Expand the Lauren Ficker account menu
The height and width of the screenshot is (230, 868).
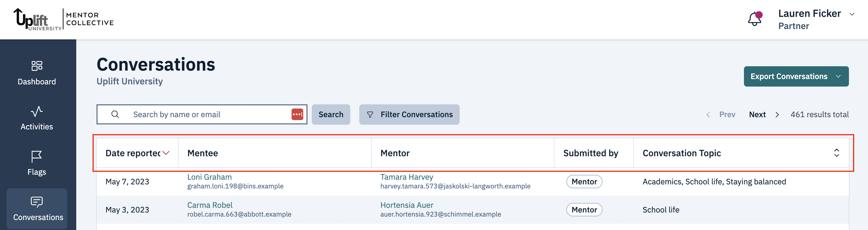point(851,14)
